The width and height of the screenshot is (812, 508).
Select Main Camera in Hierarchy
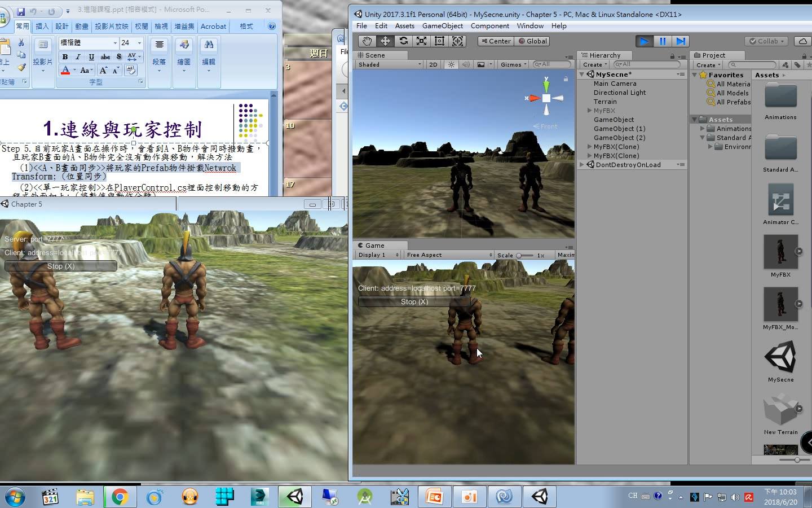(x=615, y=84)
